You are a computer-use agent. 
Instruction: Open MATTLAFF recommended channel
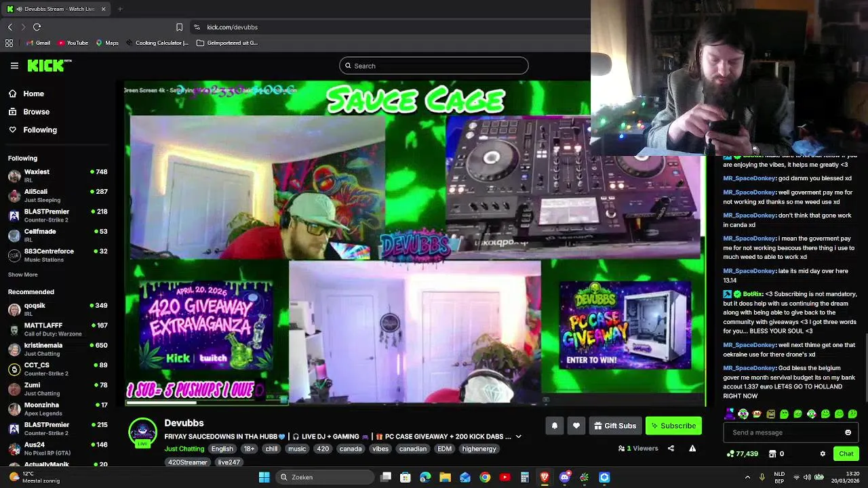tap(58, 329)
